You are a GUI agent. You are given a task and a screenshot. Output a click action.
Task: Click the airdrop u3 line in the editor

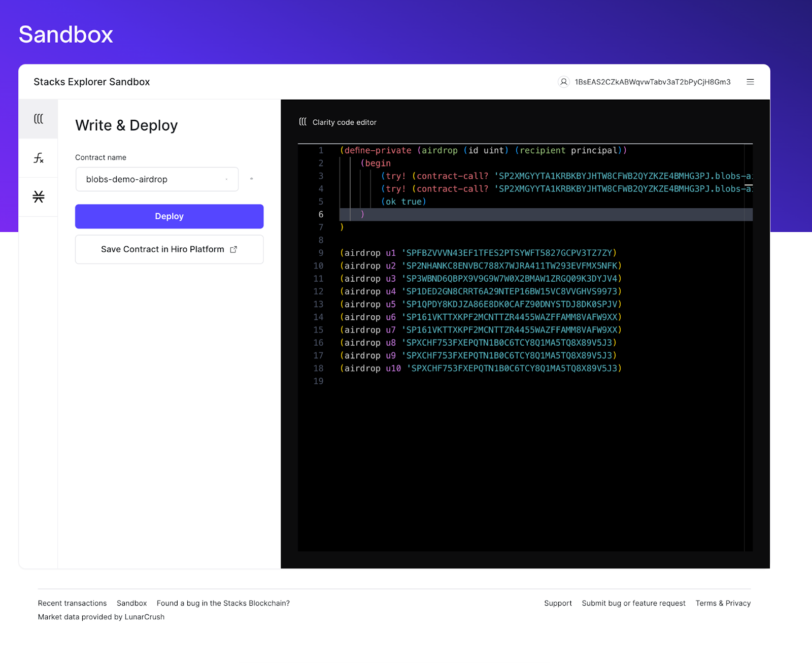[x=481, y=278]
